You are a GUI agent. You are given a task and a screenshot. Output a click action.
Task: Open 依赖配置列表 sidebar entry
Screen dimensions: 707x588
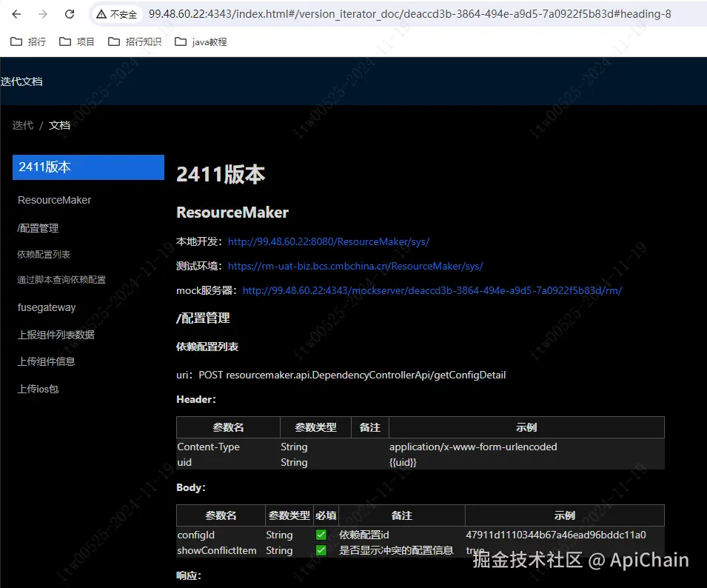[44, 254]
